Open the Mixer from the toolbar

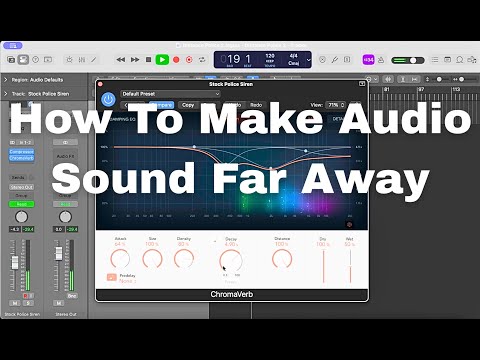coord(82,60)
